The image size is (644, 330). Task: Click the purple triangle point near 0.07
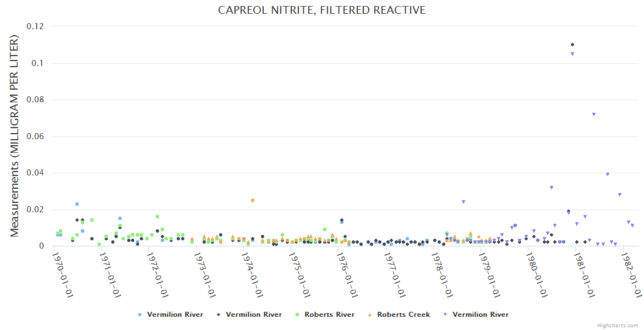point(594,114)
